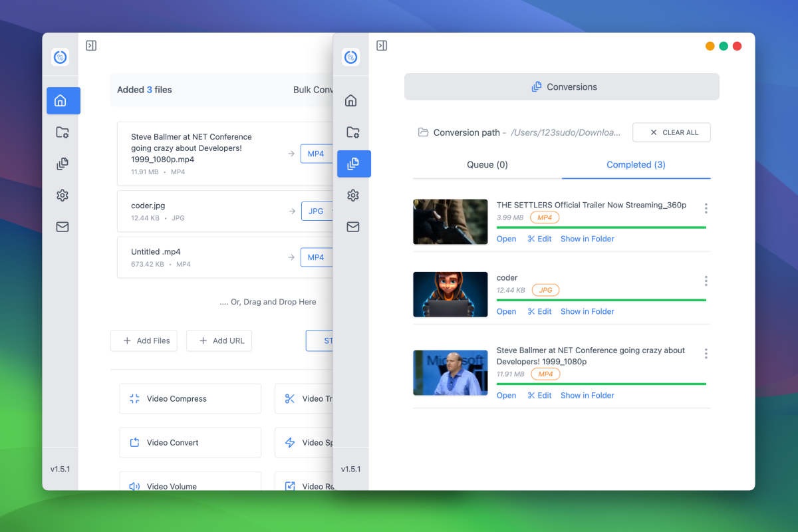Screen dimensions: 798x532
Task: Select the Video Trim scissors tool
Action: (306, 398)
